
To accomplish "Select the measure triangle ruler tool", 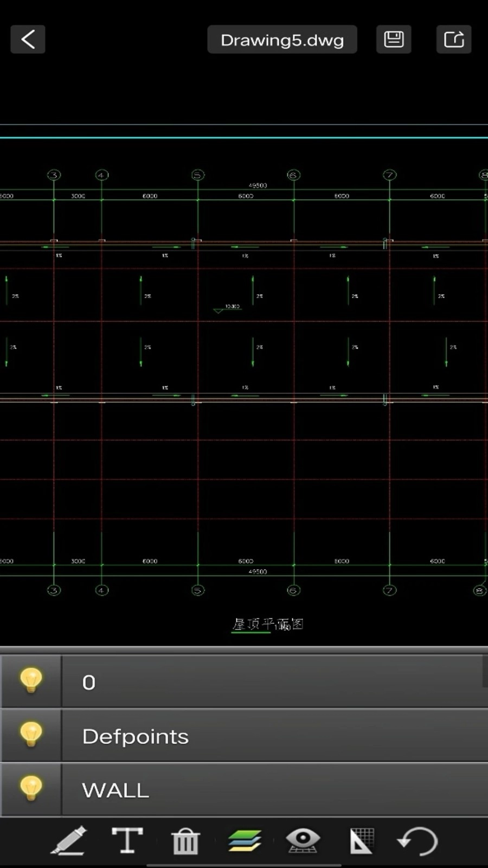I will pos(361,841).
